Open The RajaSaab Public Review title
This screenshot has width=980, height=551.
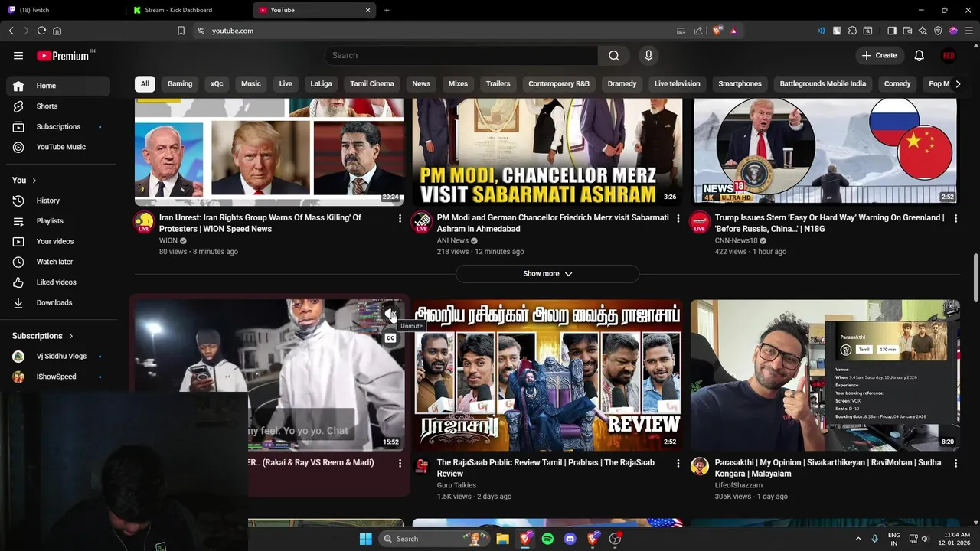(x=546, y=468)
